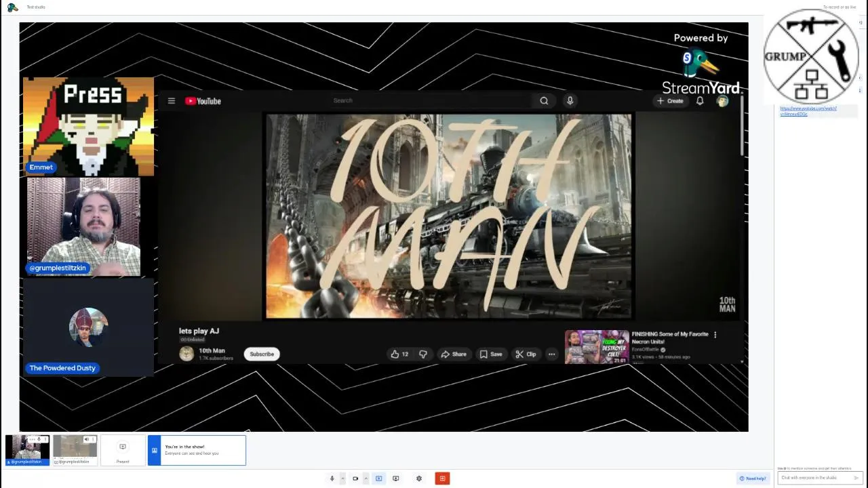Turn off camera in bottom toolbar
Screen dimensions: 868x488
click(355, 479)
